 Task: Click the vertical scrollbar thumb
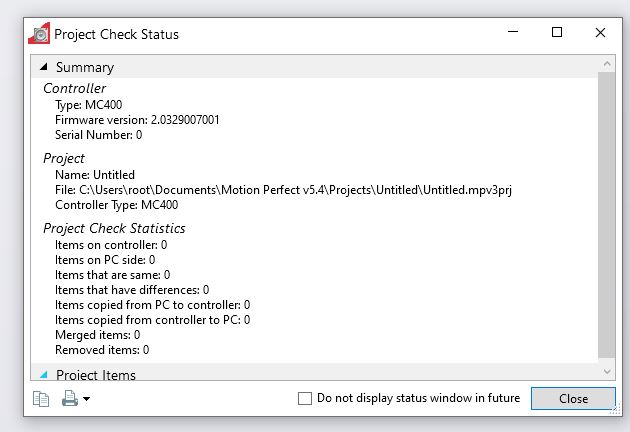click(607, 215)
